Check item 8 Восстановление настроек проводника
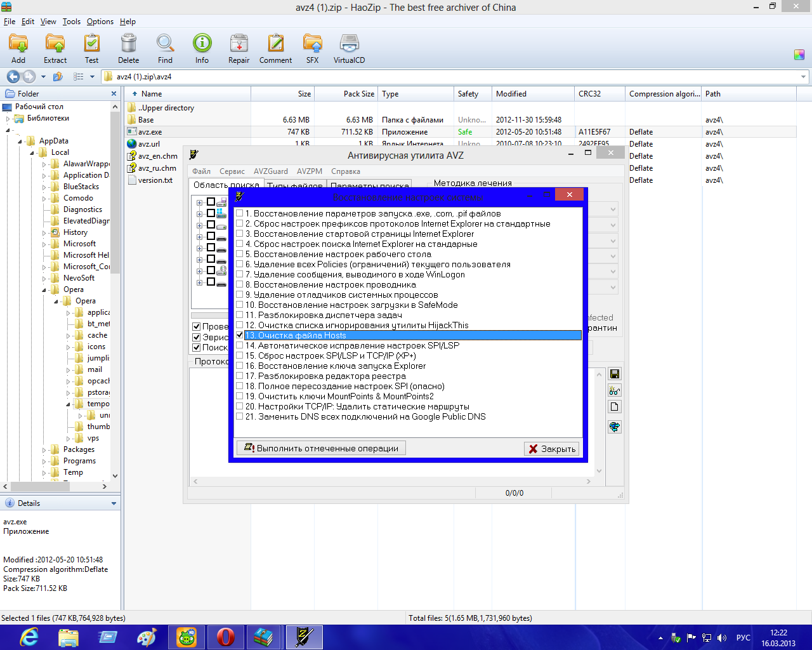Screen dimensions: 812x650 click(240, 284)
